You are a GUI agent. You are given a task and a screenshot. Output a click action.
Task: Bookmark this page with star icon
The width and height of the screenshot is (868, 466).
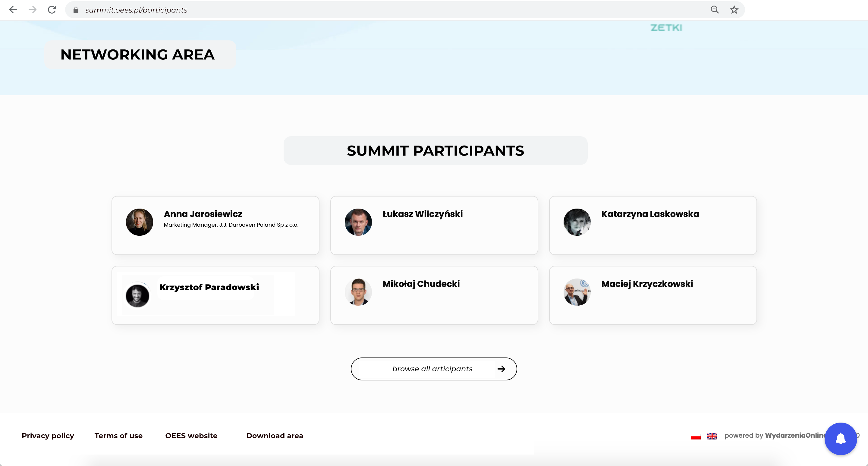pos(734,10)
